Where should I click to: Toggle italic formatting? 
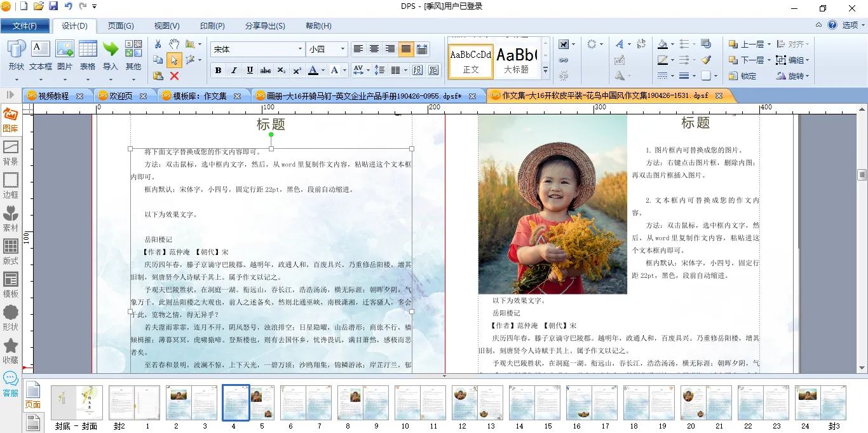tap(234, 70)
